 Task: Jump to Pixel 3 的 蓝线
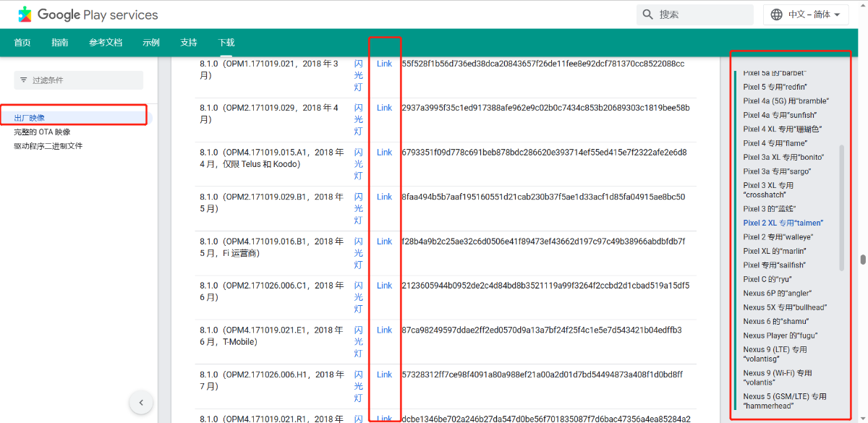click(770, 209)
